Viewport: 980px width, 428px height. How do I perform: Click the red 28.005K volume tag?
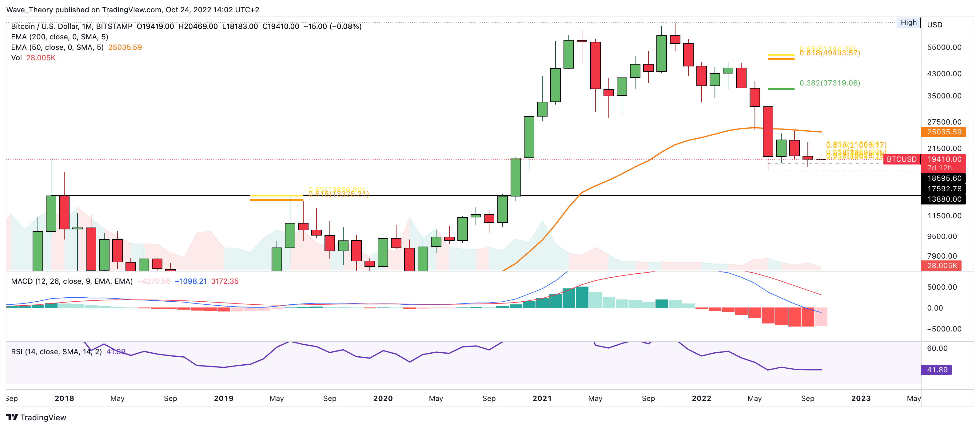click(x=941, y=266)
